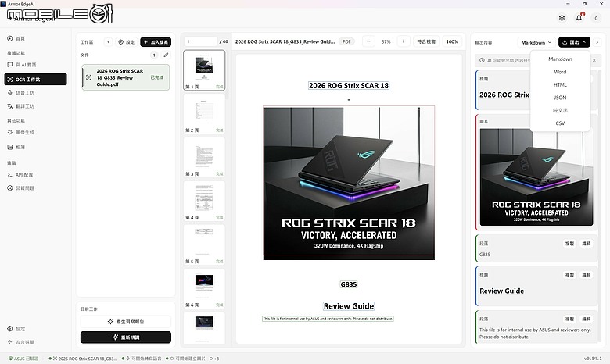Click the ASUS status indicator in status bar

[x=23, y=359]
